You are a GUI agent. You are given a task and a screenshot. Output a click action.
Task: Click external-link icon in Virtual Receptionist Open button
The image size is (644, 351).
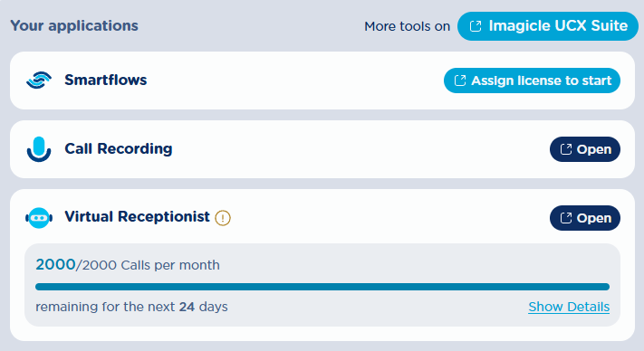point(566,218)
